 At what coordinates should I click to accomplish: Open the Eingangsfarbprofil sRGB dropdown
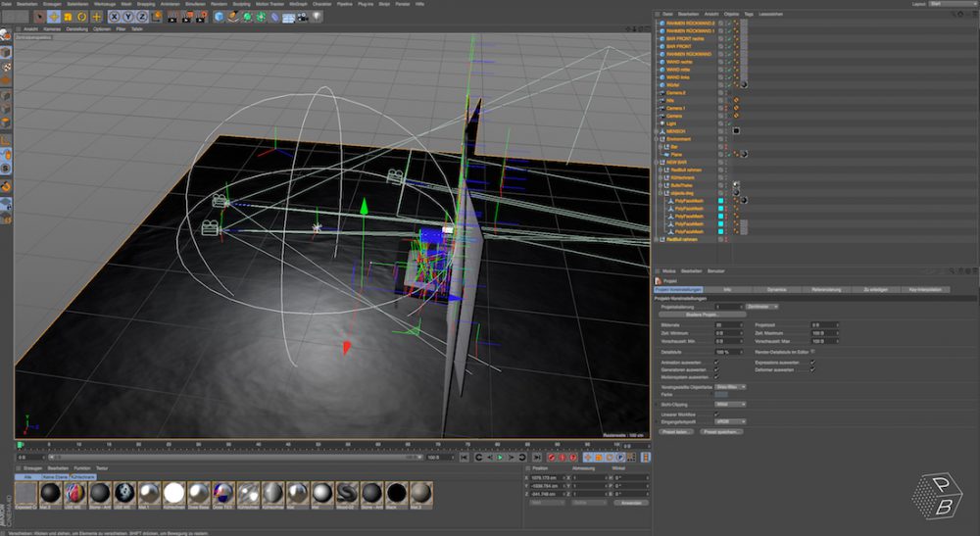pos(730,421)
